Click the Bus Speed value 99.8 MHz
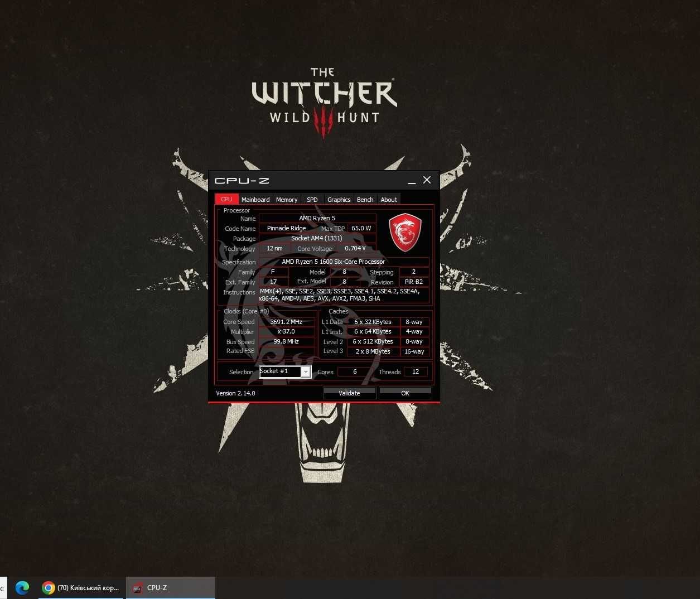This screenshot has height=599, width=700. coord(286,341)
